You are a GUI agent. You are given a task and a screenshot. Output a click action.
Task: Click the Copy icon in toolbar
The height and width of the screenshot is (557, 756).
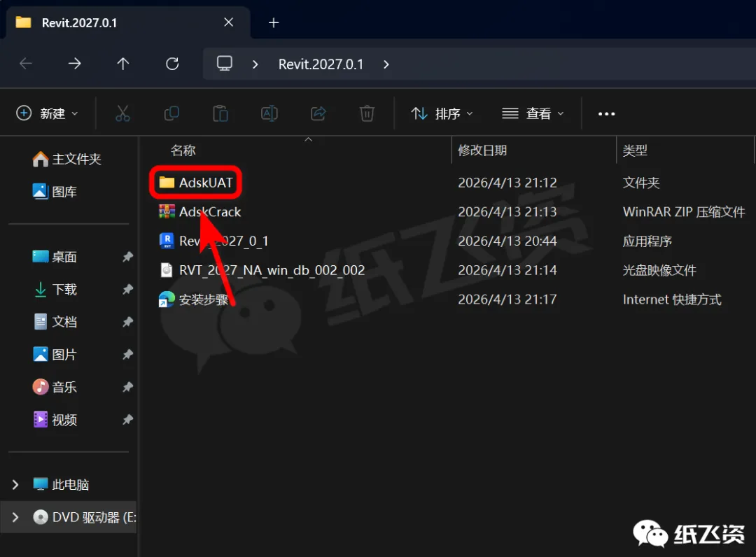pyautogui.click(x=171, y=113)
